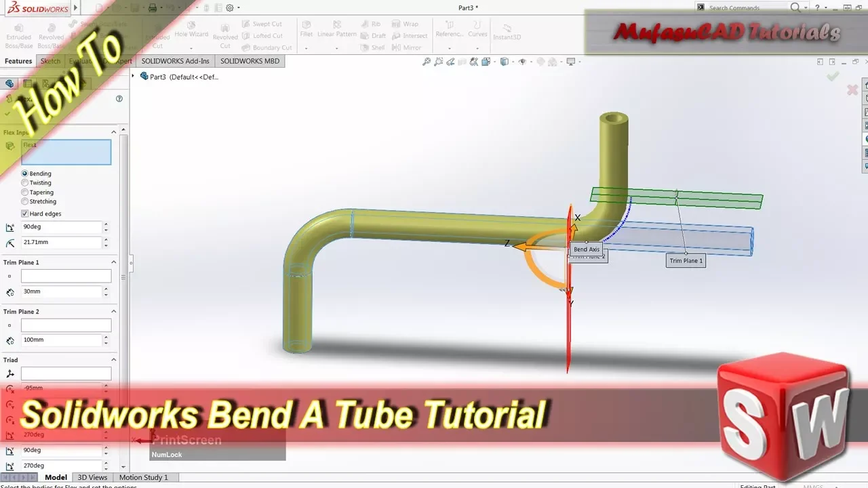Screen dimensions: 868x488
Task: Open the Print toolbar icon
Action: pos(153,8)
